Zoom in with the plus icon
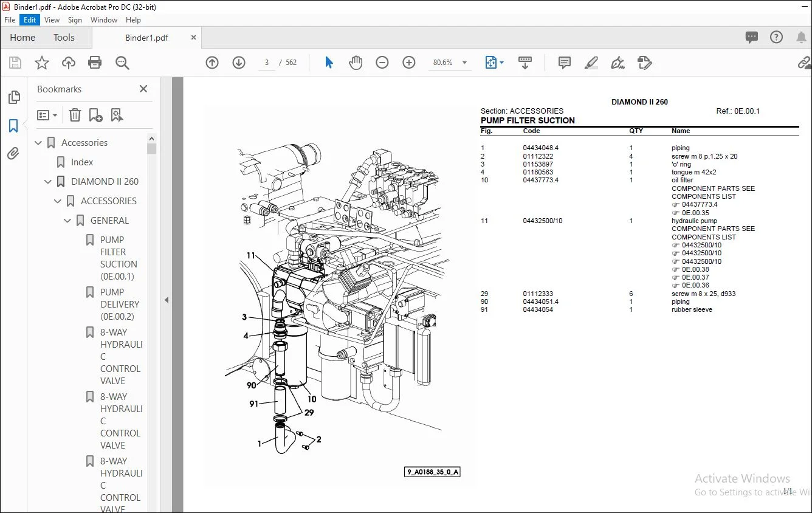This screenshot has width=812, height=513. pyautogui.click(x=409, y=63)
